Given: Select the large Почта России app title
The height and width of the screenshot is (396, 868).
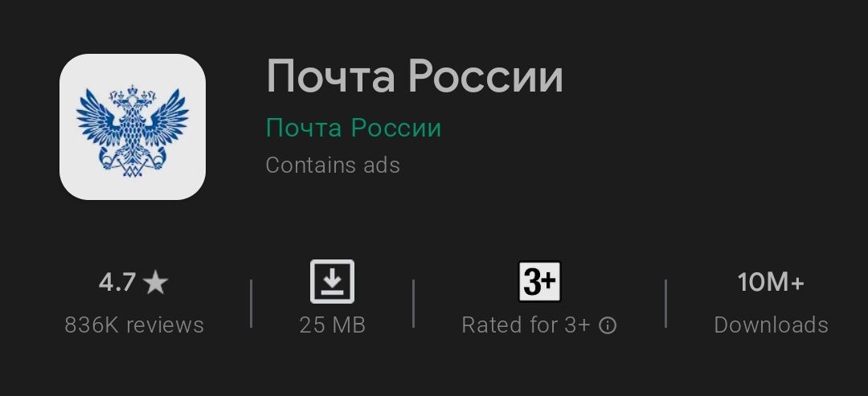Looking at the screenshot, I should click(415, 77).
